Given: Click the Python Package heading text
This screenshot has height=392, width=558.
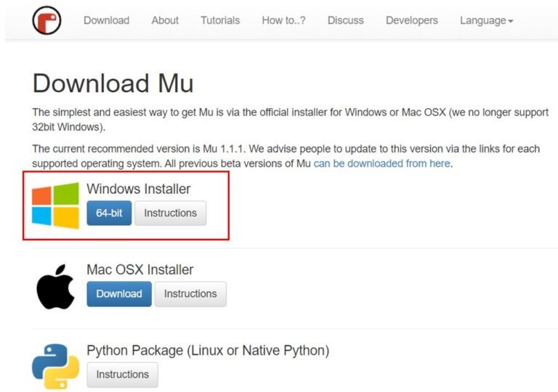Looking at the screenshot, I should 207,351.
